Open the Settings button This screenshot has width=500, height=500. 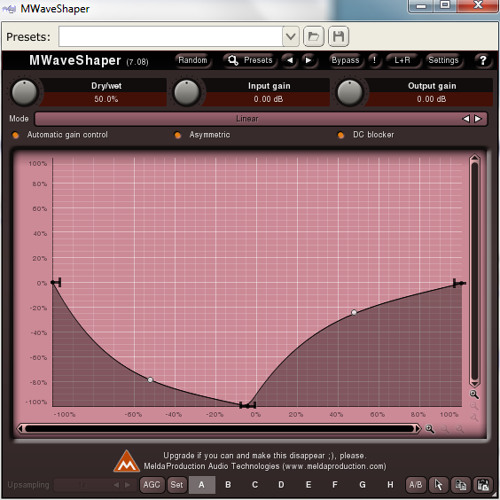(x=443, y=60)
